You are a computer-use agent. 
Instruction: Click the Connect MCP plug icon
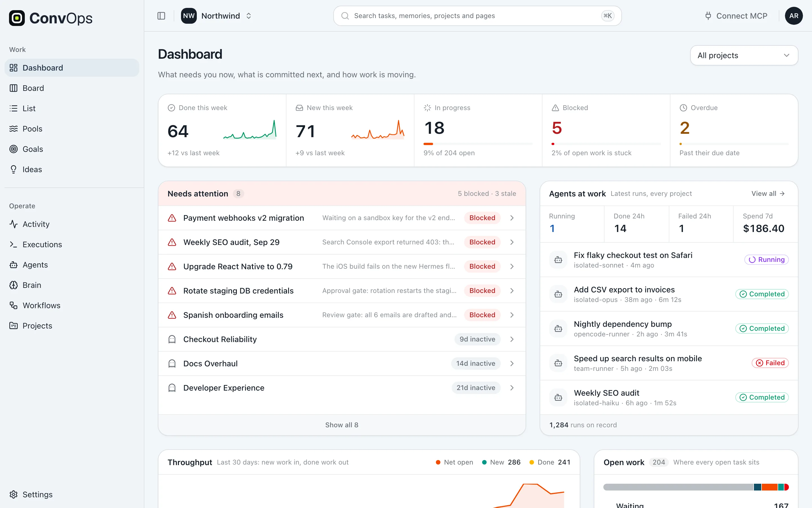tap(708, 16)
